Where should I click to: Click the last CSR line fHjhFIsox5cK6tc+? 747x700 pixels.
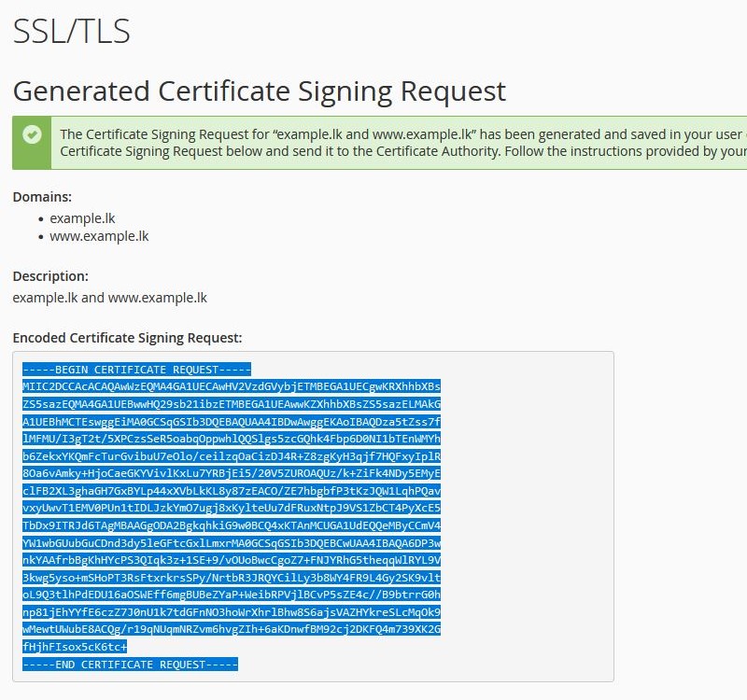click(75, 647)
